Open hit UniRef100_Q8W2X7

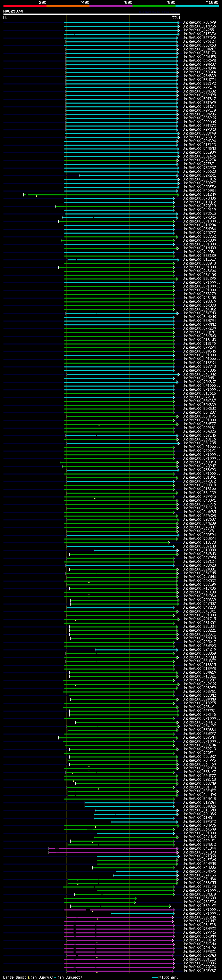199,49
